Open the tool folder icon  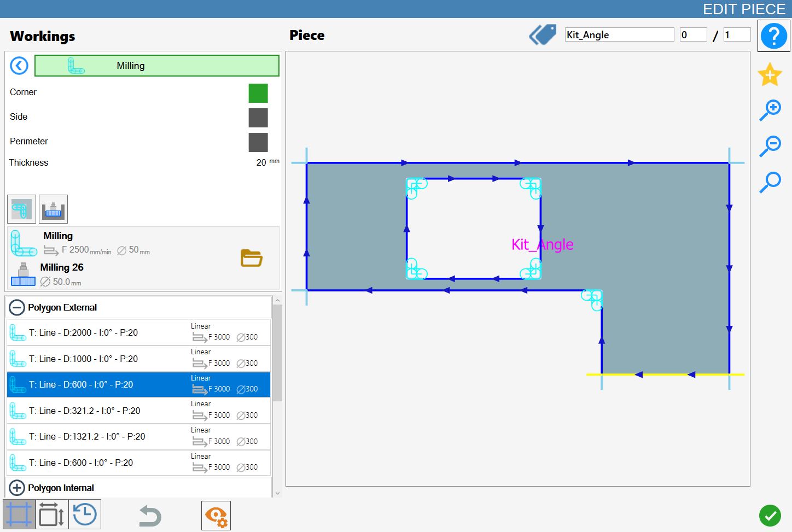(x=252, y=258)
